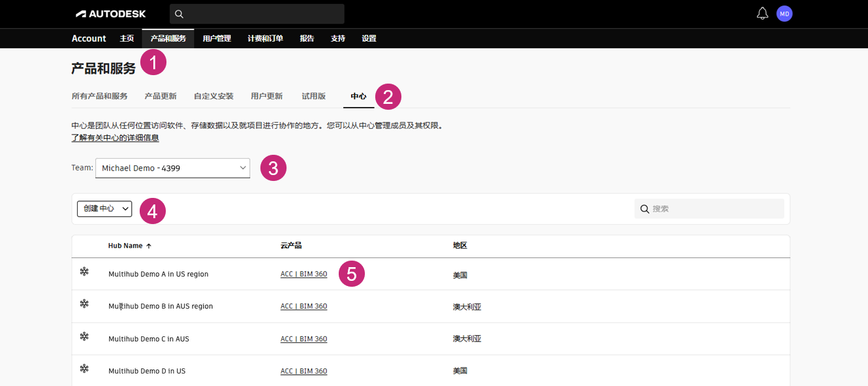Focus the 搜索 hub search field
This screenshot has height=386, width=868.
[709, 208]
